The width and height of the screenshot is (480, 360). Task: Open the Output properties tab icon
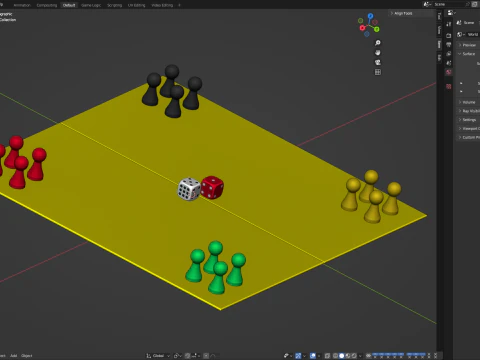[449, 45]
